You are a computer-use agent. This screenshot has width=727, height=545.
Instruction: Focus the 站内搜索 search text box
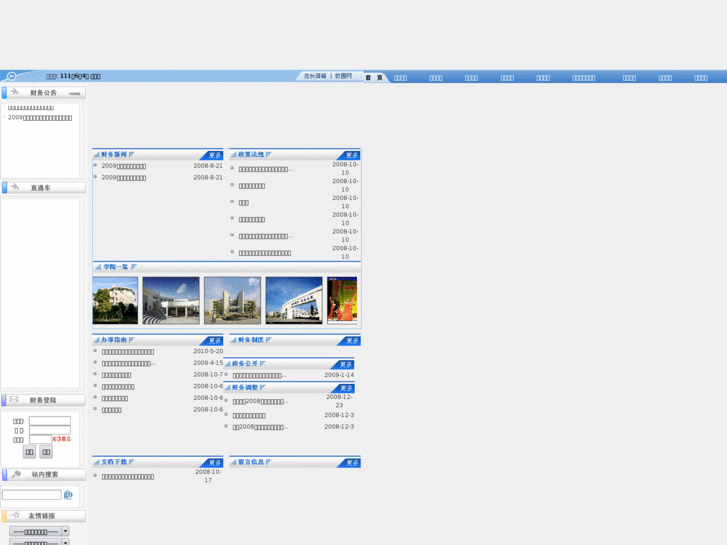tap(32, 495)
